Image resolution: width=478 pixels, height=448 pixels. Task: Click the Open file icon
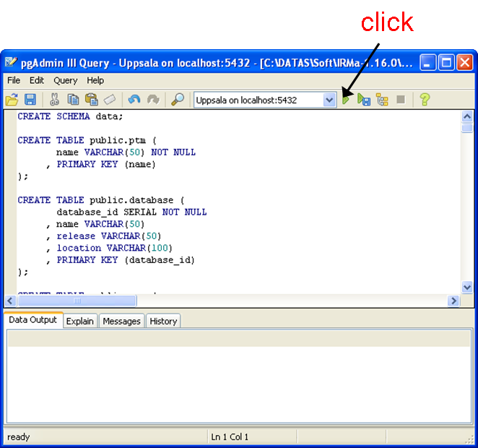click(x=12, y=100)
